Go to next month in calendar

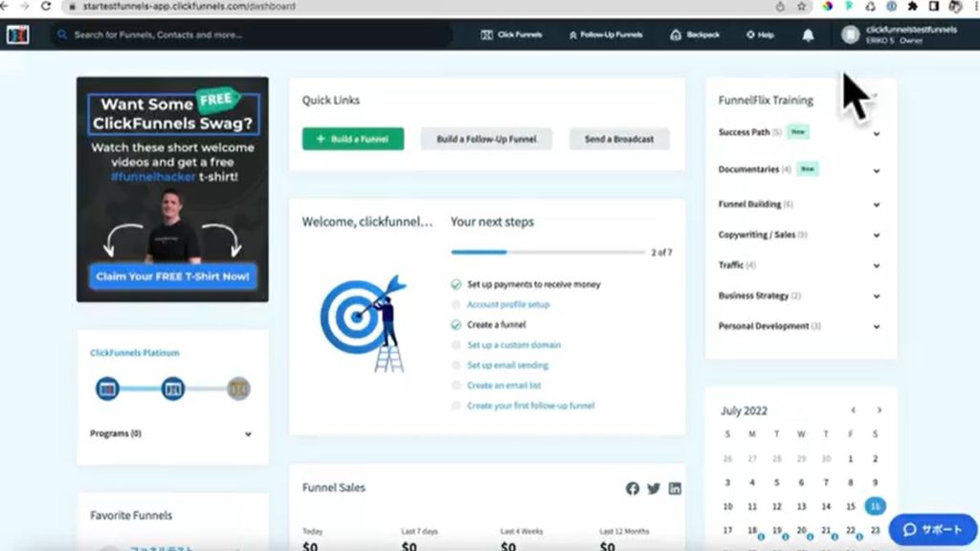point(879,410)
